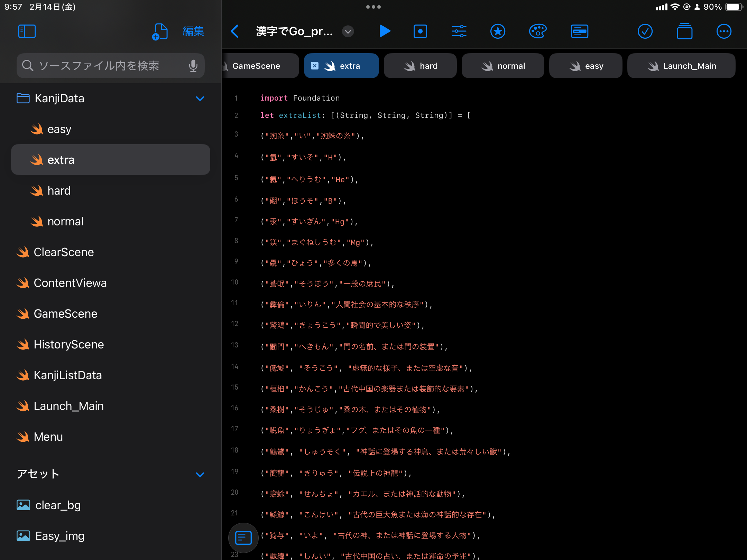Collapse the KanjiData folder

click(200, 99)
